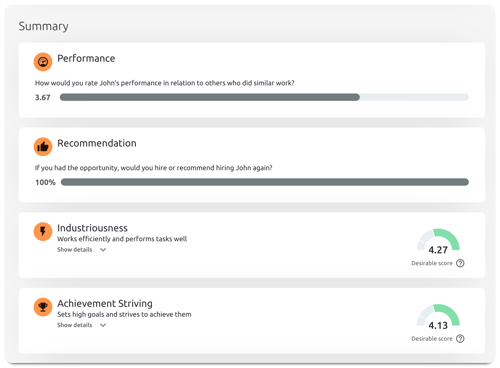Click the Industriousness title

click(x=92, y=228)
